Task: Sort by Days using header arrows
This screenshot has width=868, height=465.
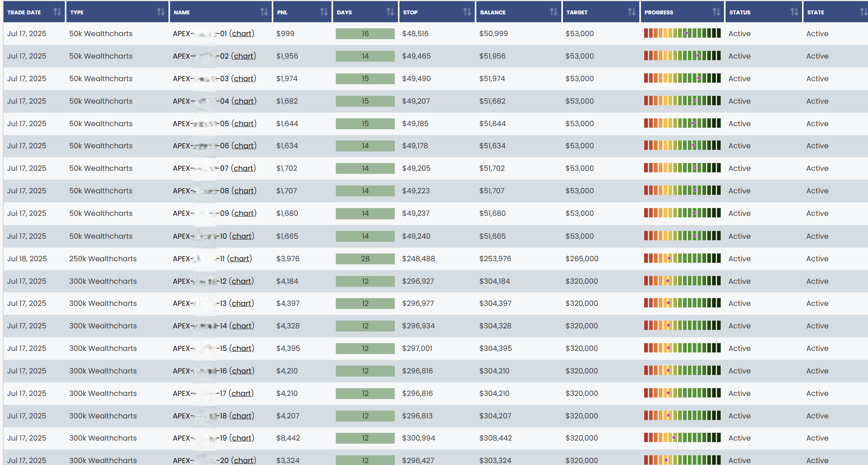Action: coord(390,12)
